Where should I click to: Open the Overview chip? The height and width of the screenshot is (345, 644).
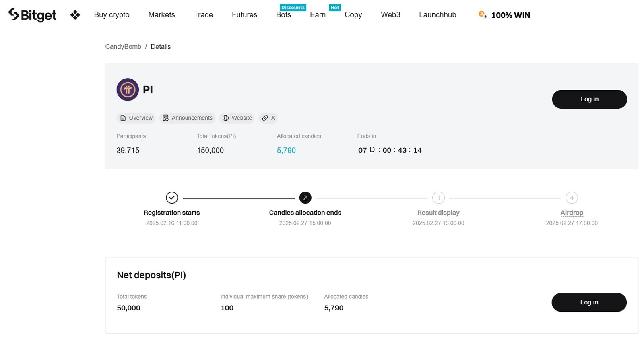click(136, 118)
